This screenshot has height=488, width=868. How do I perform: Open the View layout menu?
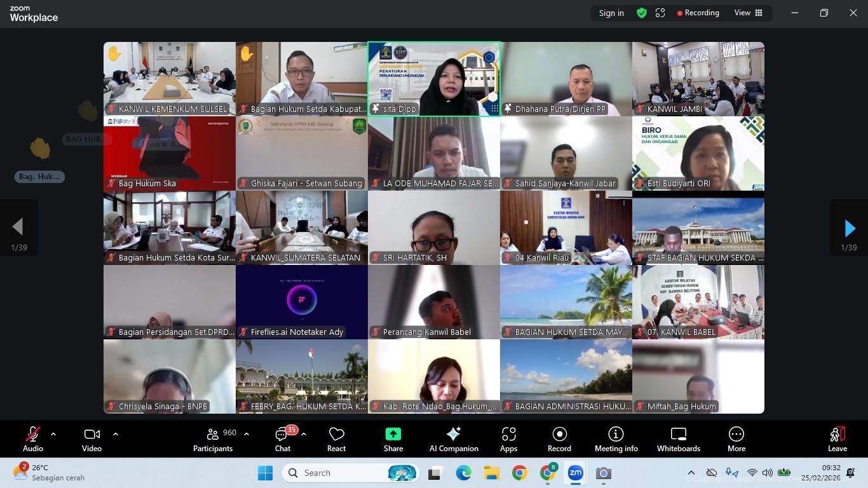pyautogui.click(x=749, y=13)
